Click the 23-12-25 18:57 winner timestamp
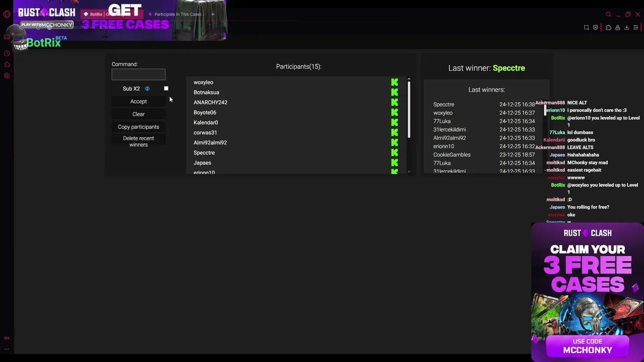Image resolution: width=644 pixels, height=362 pixels. 517,155
